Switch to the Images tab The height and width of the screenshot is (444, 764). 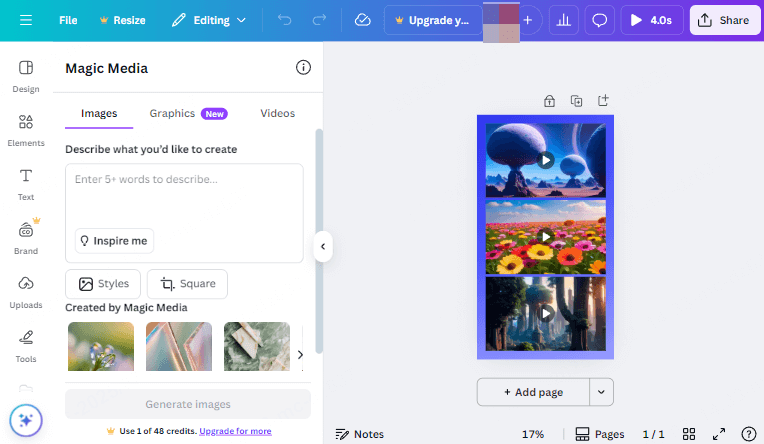pyautogui.click(x=99, y=114)
